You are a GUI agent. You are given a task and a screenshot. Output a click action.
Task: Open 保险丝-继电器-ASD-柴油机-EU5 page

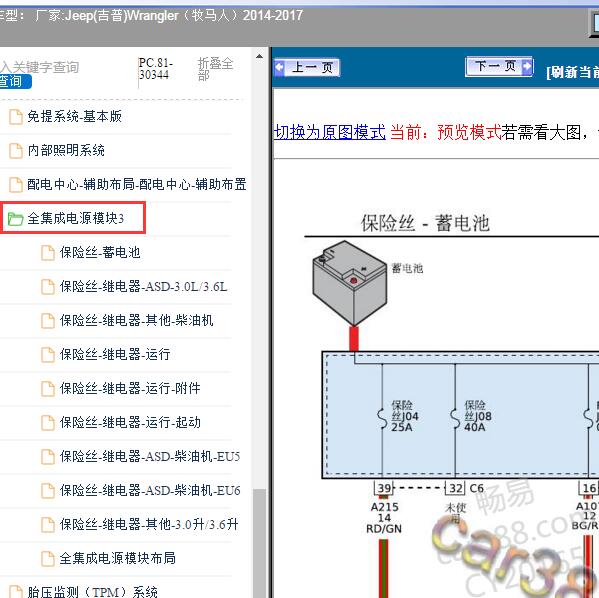(x=150, y=456)
